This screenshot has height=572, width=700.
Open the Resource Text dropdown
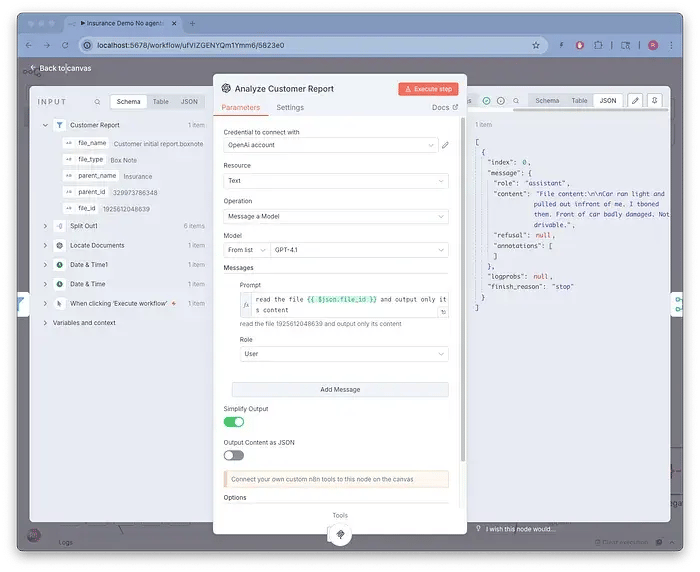pos(336,181)
